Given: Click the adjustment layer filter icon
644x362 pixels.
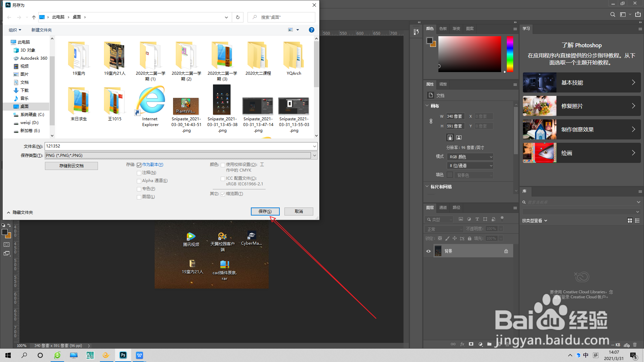Looking at the screenshot, I should point(469,219).
